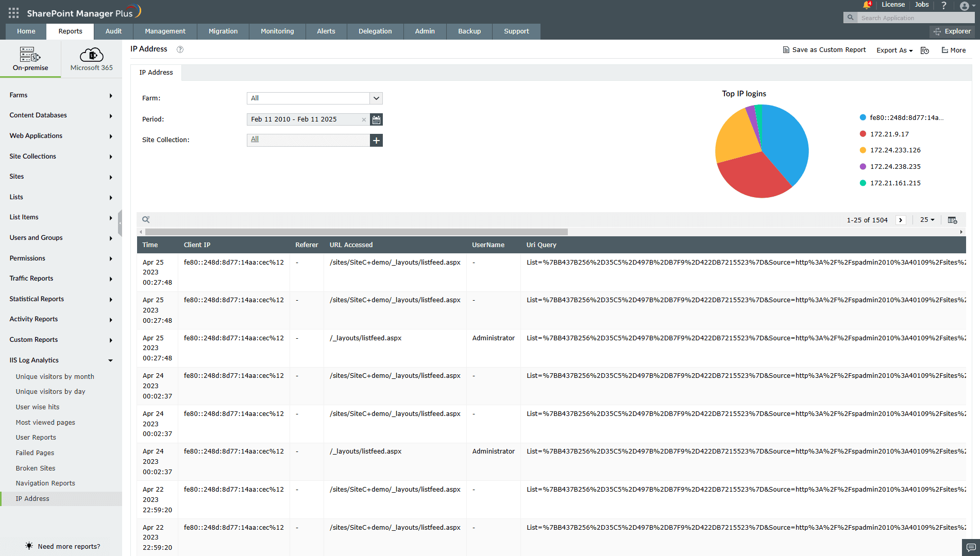Screen dimensions: 980x556
Task: Open the Explorer button
Action: tap(952, 31)
